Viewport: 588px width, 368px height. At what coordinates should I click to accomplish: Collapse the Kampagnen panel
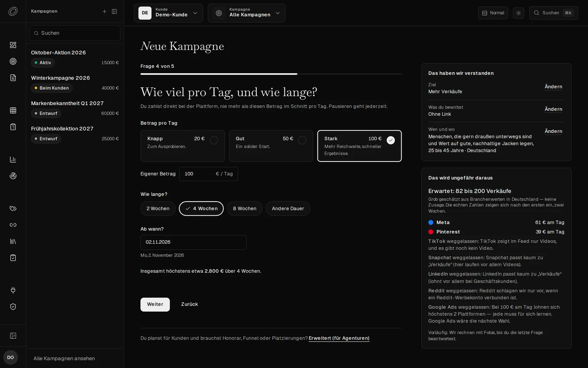coord(114,11)
